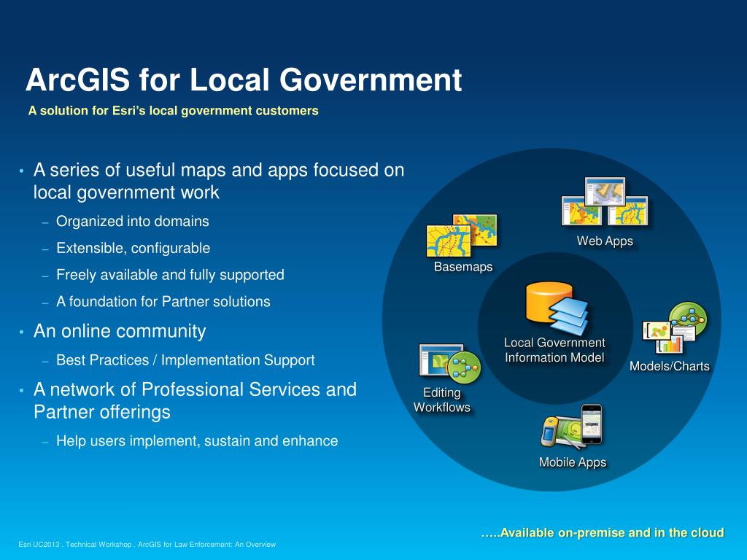This screenshot has width=747, height=560.
Task: Click the 'An online community' bullet
Action: click(x=120, y=331)
